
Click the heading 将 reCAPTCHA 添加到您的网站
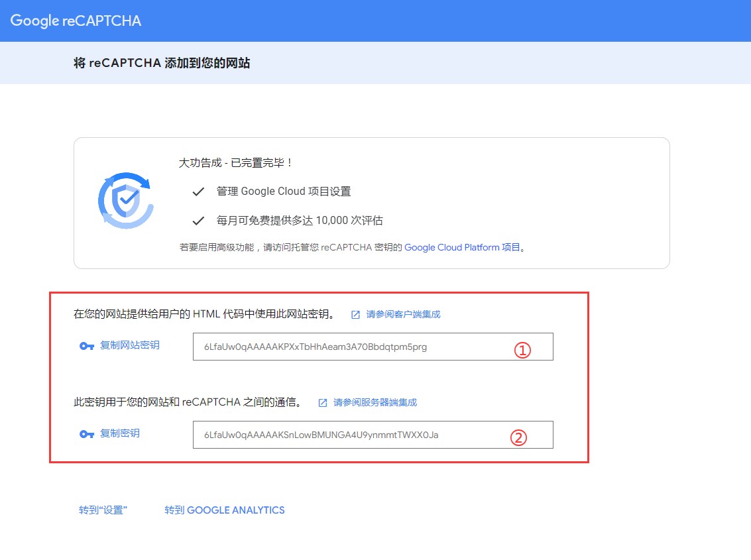[162, 63]
